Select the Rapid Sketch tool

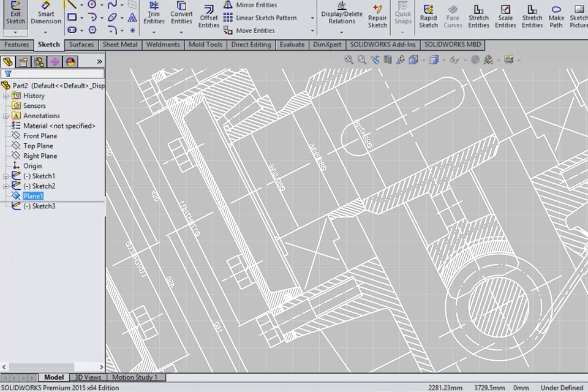pyautogui.click(x=428, y=17)
